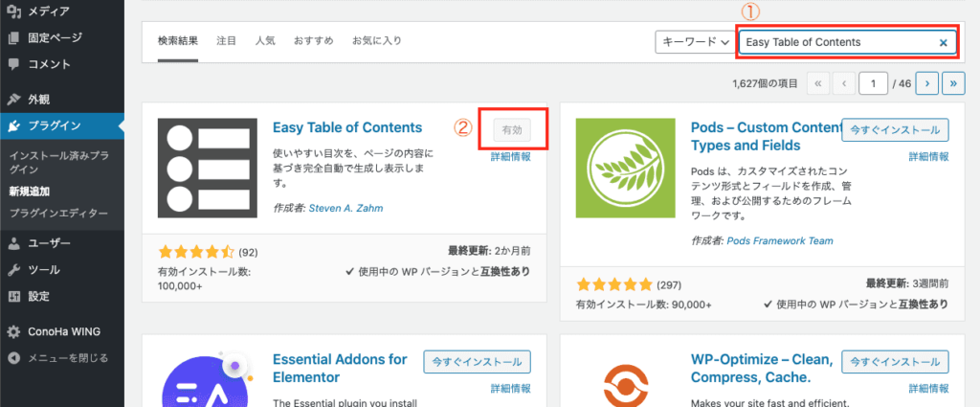Open the WP-Optimize title link

(762, 369)
